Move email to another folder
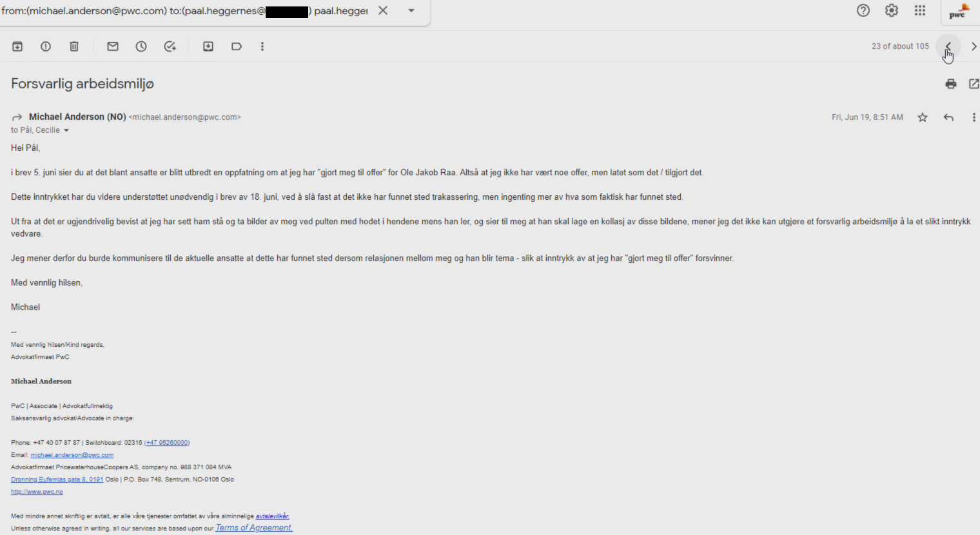The width and height of the screenshot is (980, 535). pos(208,46)
